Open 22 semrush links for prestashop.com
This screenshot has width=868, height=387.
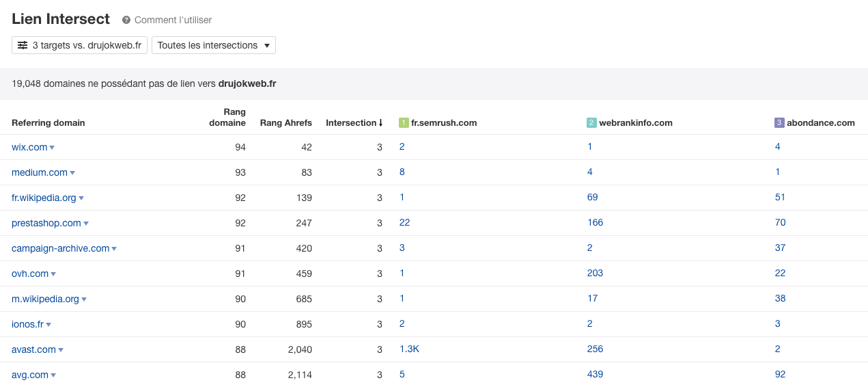[404, 222]
